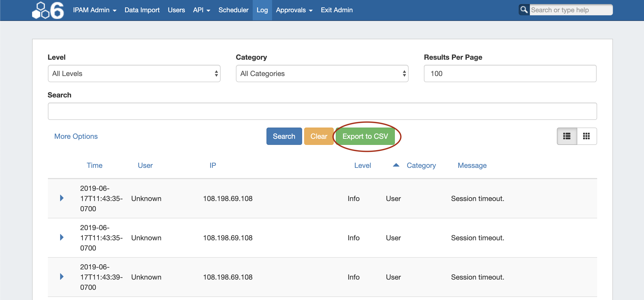Screen dimensions: 644x300
Task: Go to the Scheduler tab
Action: 233,10
